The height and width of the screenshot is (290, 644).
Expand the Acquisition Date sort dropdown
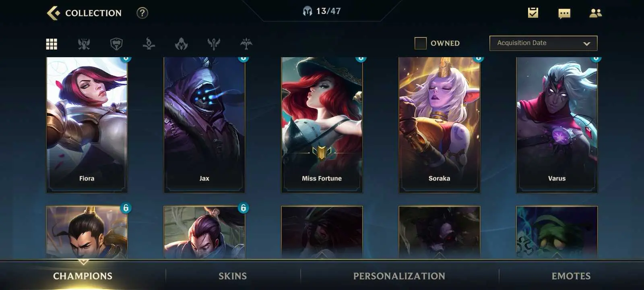tap(543, 43)
